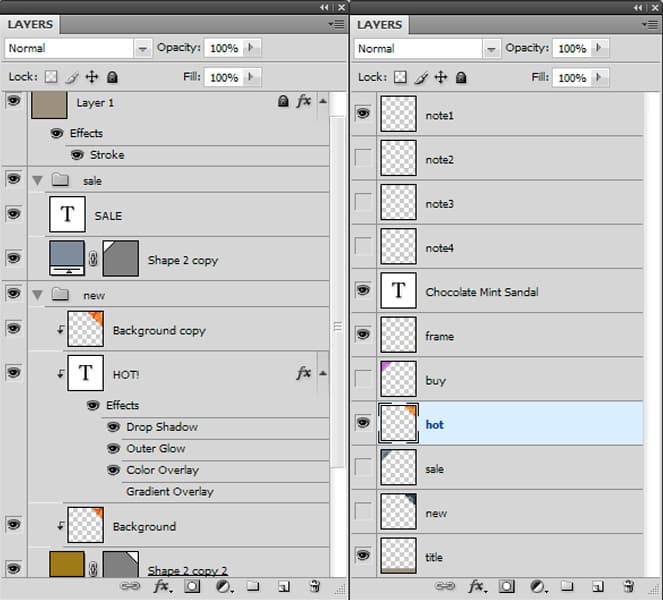Create adjustment layer in right panel

(x=538, y=586)
